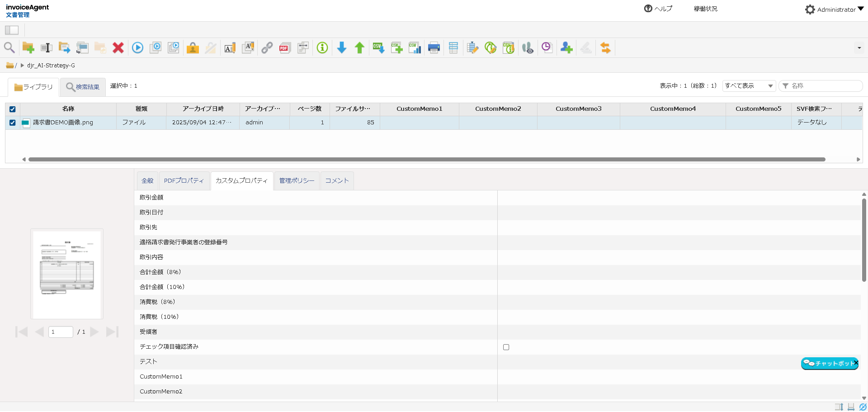
Task: Click the green upload arrow icon
Action: 359,47
